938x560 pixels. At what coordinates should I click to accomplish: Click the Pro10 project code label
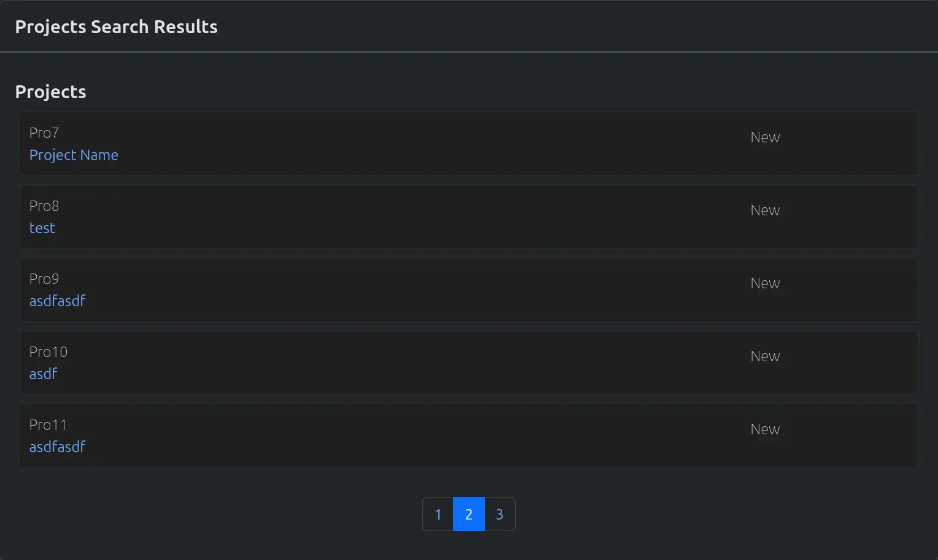(x=48, y=352)
